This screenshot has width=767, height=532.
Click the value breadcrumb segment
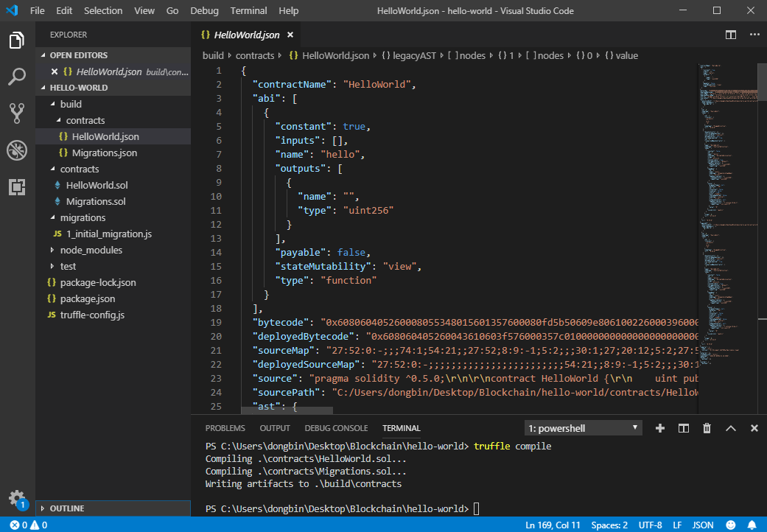622,55
